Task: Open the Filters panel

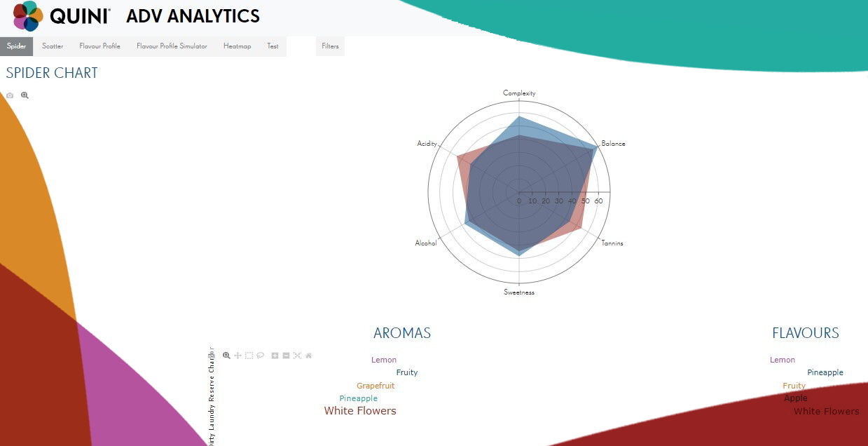Action: (330, 46)
